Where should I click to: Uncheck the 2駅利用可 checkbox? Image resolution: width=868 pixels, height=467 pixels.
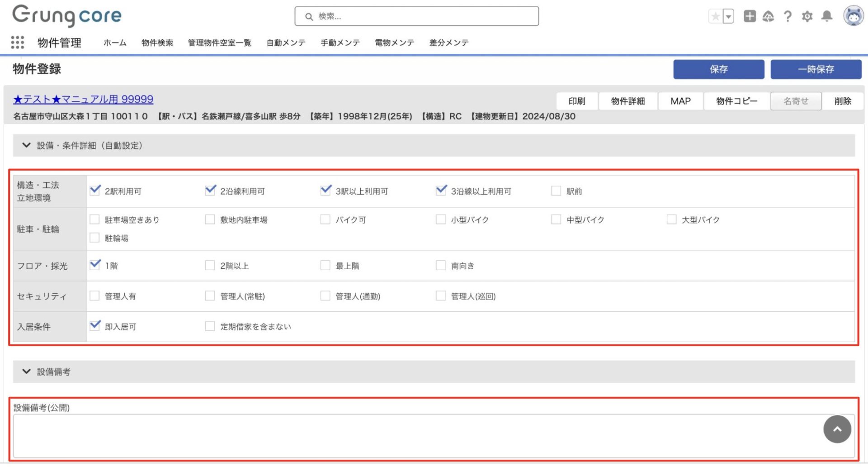(95, 191)
